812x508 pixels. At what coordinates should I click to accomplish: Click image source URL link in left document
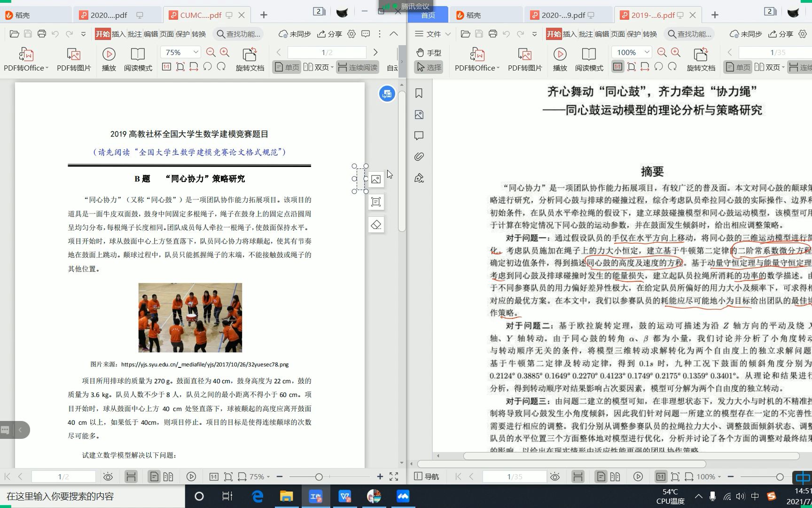(205, 364)
